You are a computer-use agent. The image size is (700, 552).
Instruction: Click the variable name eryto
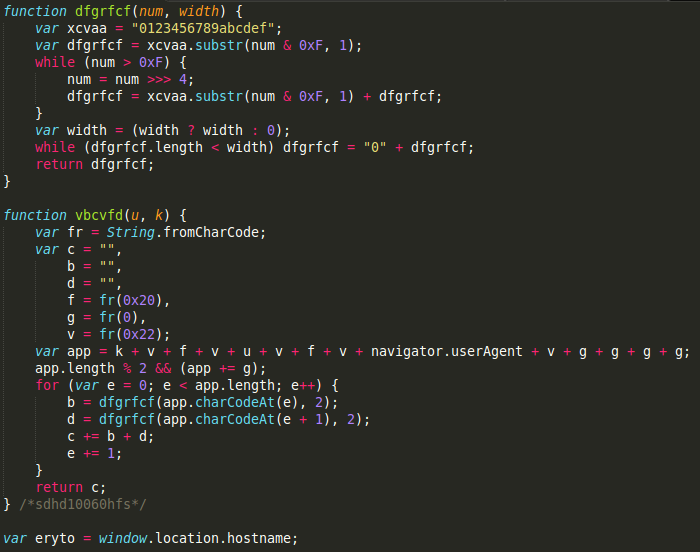tap(55, 538)
